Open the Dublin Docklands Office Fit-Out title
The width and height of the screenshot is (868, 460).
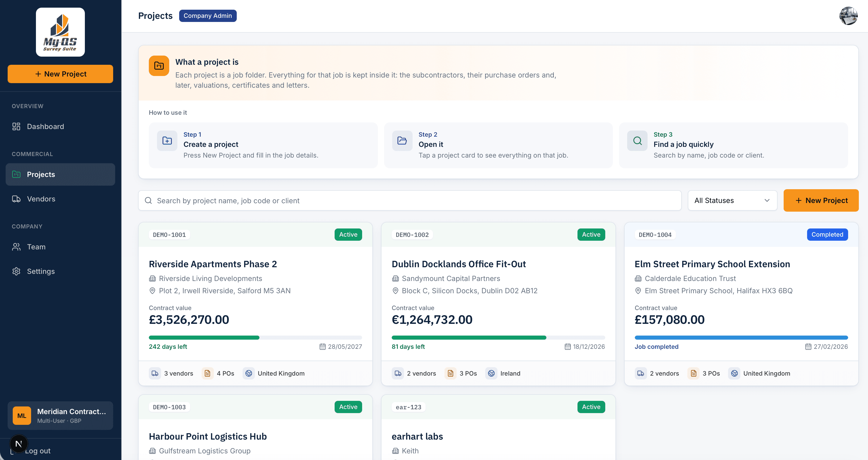[459, 264]
